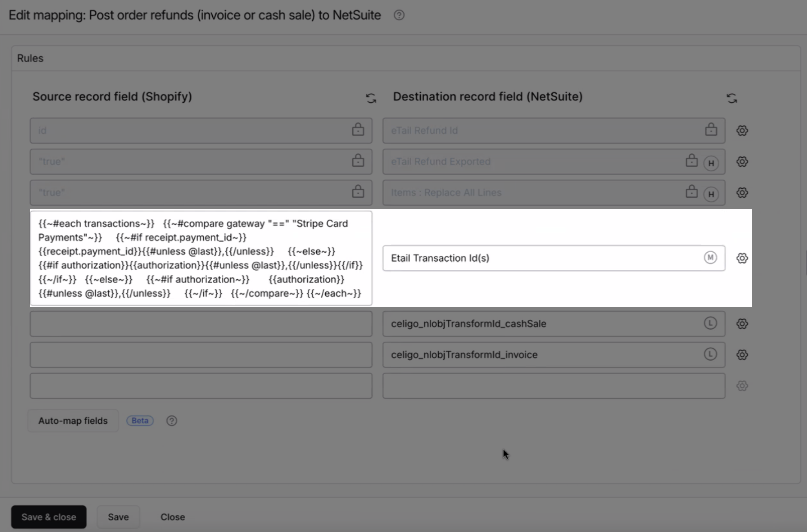Click Source record field (Shopify) heading

(112, 97)
